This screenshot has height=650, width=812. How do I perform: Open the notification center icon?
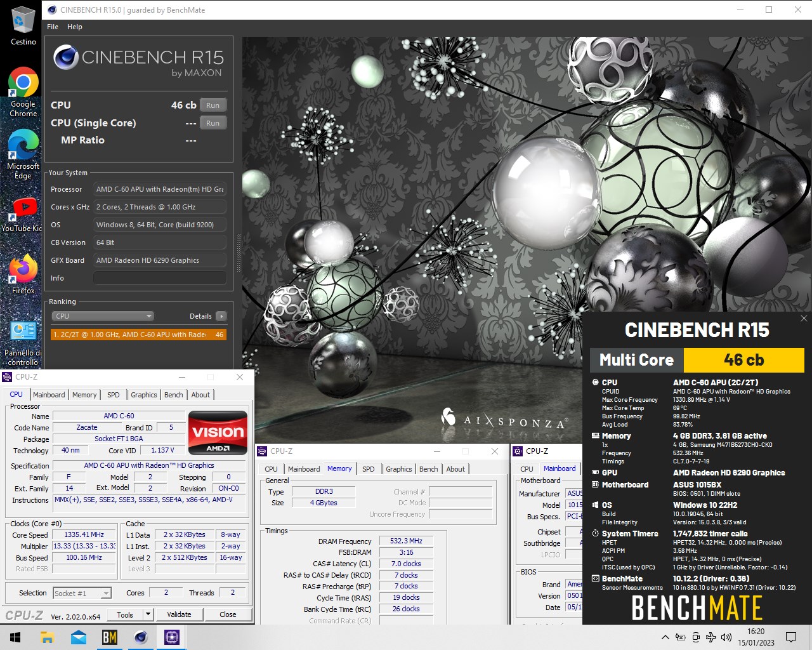point(791,637)
